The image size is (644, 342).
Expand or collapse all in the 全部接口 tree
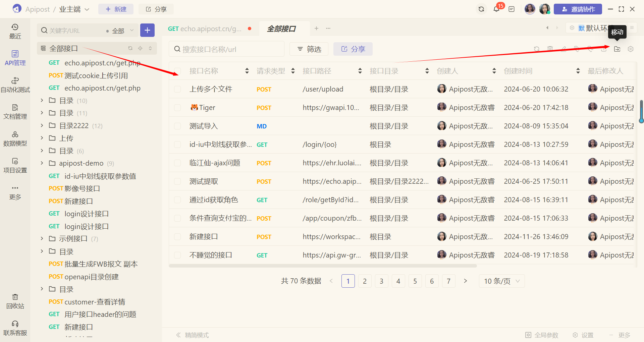click(150, 48)
